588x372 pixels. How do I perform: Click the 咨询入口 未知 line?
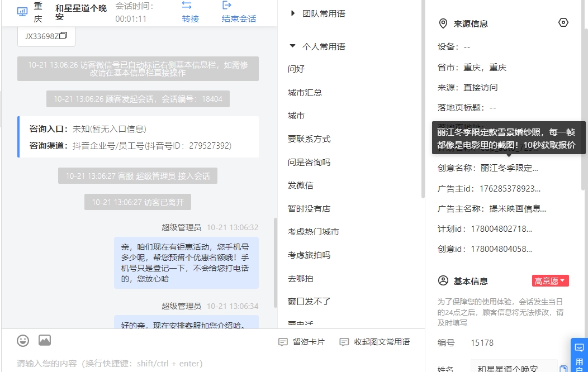pyautogui.click(x=88, y=129)
